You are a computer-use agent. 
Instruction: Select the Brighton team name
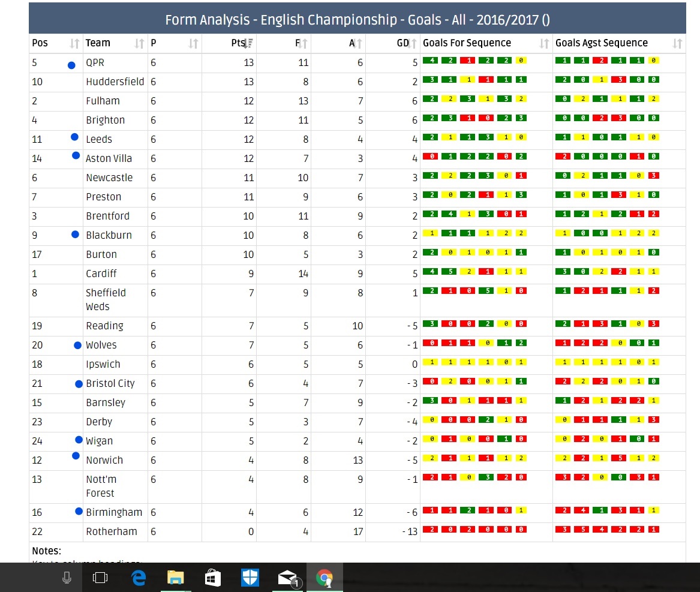pos(106,120)
